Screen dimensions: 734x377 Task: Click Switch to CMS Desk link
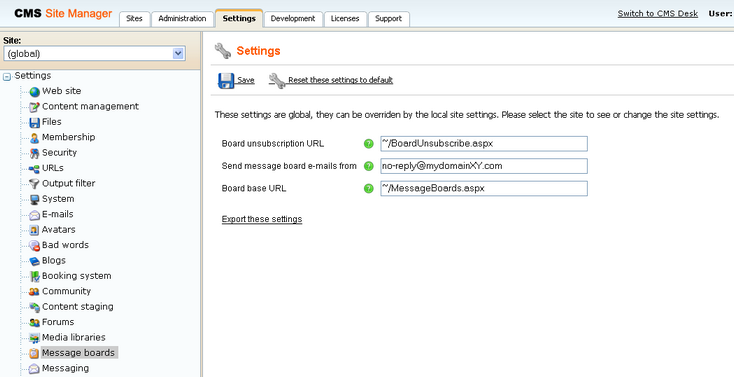tap(658, 14)
